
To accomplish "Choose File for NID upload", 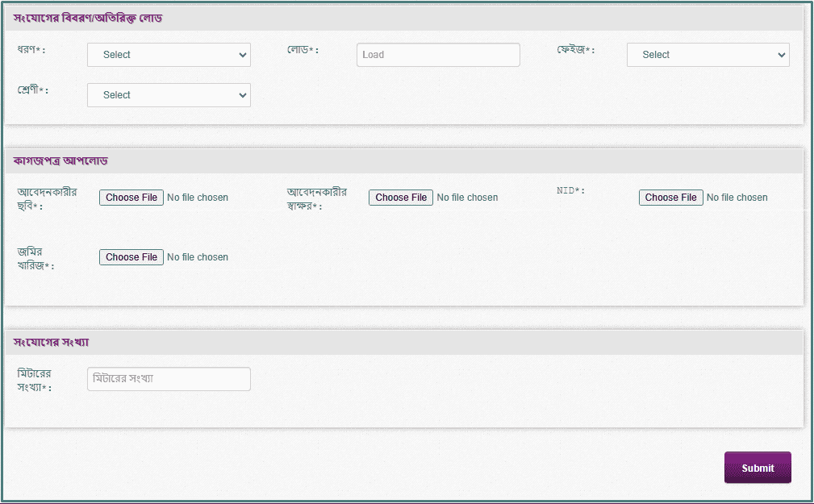I will coord(670,198).
